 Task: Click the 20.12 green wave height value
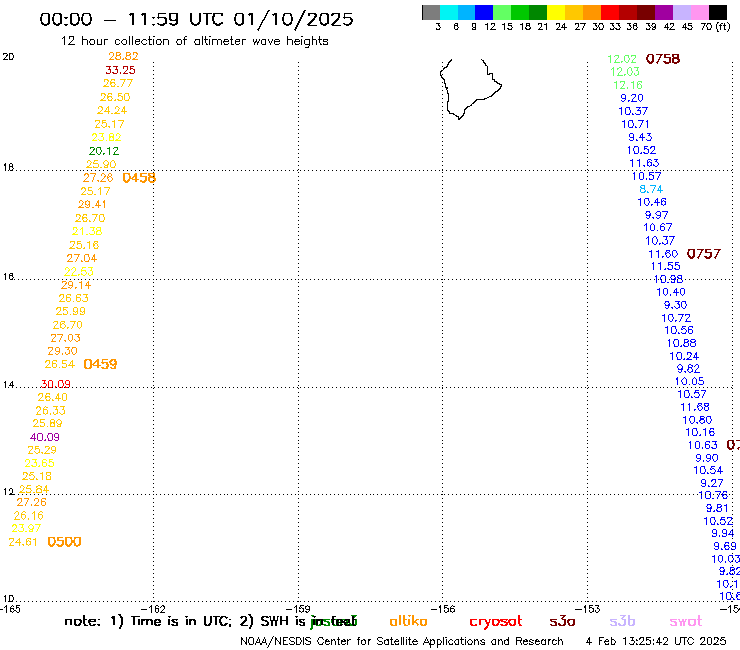(104, 151)
